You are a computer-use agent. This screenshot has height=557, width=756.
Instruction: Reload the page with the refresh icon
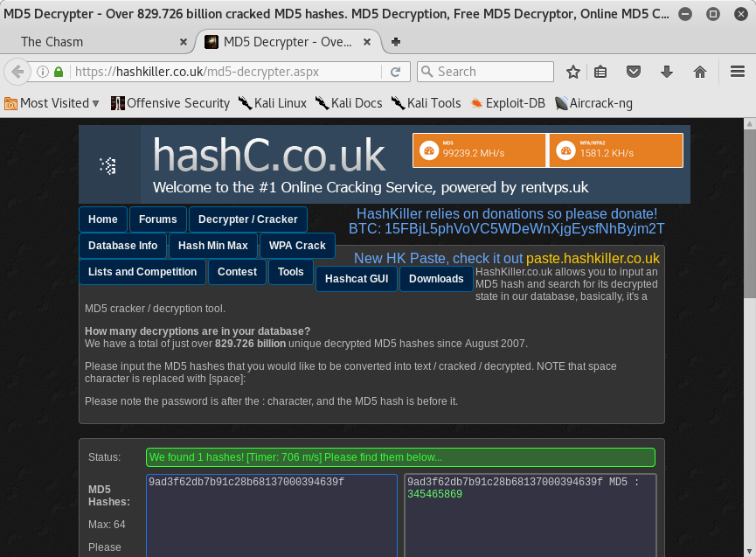tap(395, 72)
